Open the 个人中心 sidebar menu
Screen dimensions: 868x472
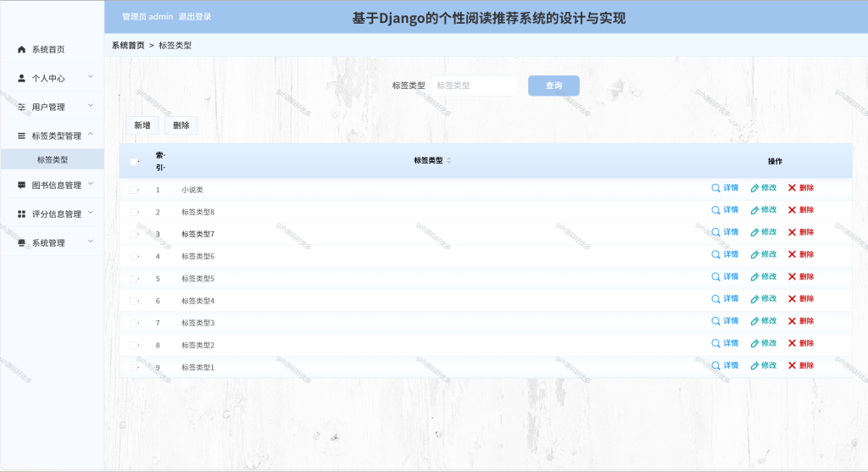52,78
